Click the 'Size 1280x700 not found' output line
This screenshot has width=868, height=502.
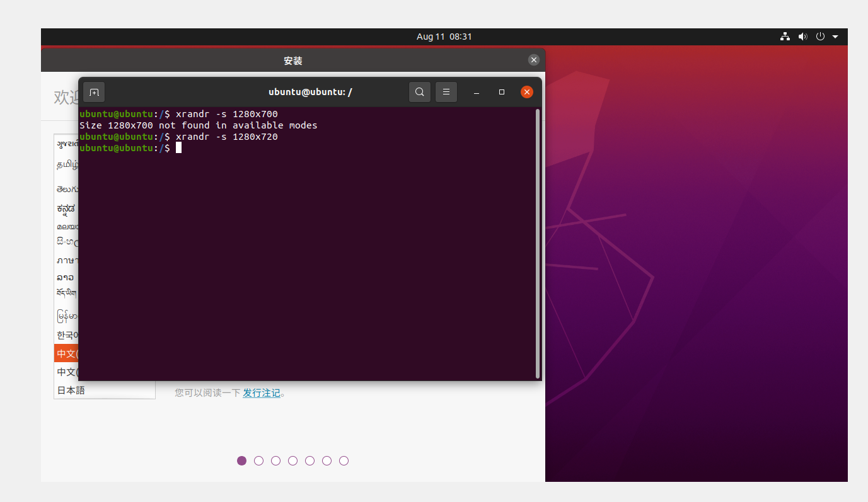(x=199, y=125)
